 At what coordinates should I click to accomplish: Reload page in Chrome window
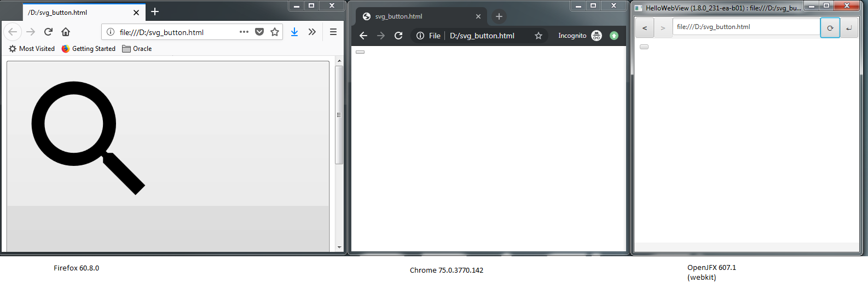tap(398, 36)
